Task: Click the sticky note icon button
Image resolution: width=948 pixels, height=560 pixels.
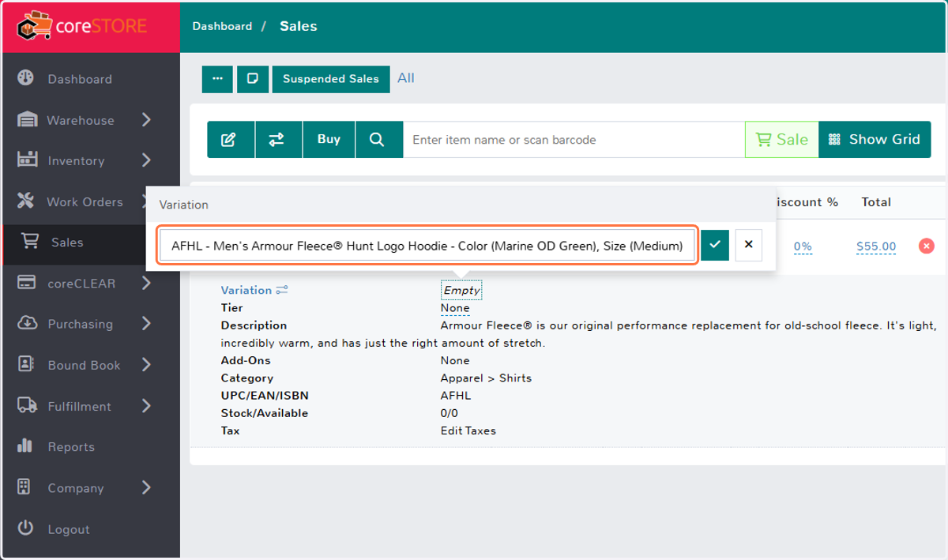Action: [x=253, y=79]
